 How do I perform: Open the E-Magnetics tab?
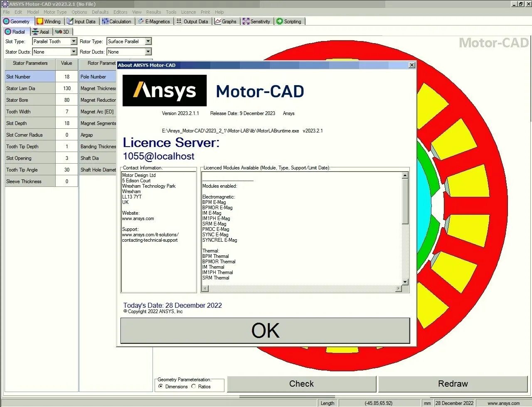(x=154, y=21)
